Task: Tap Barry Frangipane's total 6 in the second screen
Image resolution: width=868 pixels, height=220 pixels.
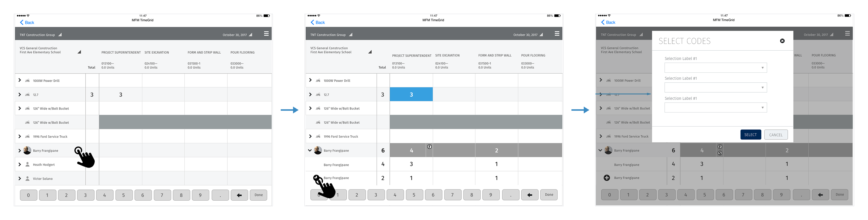Action: pyautogui.click(x=383, y=151)
